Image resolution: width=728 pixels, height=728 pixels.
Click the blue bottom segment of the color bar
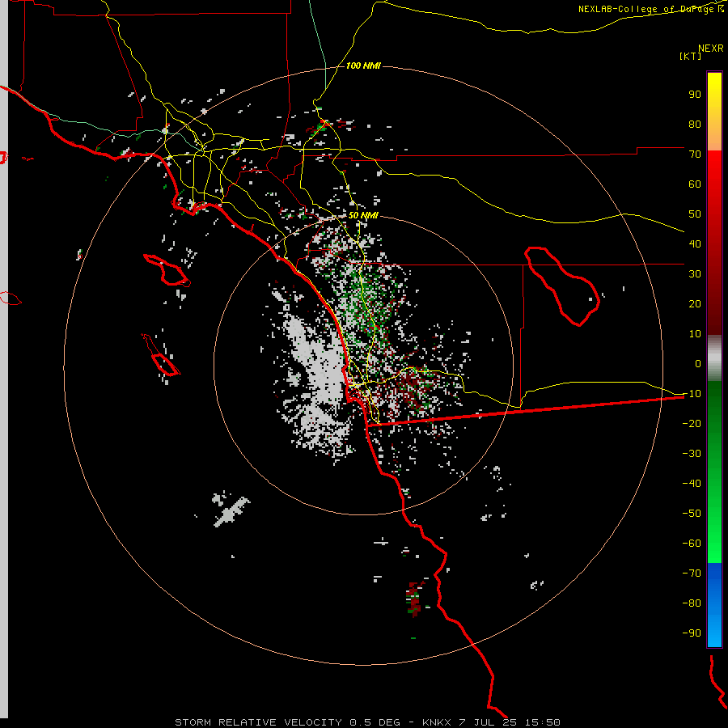pos(714,604)
